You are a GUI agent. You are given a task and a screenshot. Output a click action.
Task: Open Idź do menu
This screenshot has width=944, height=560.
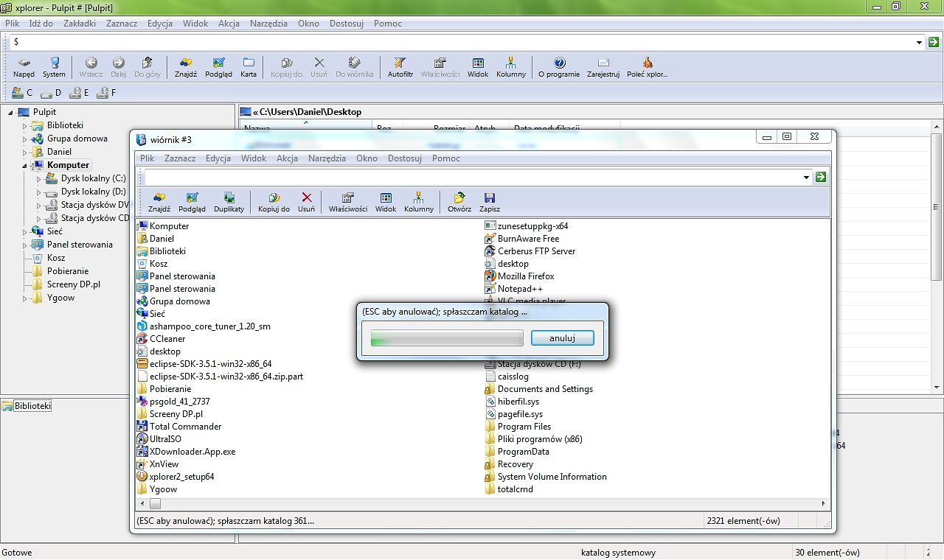click(41, 24)
